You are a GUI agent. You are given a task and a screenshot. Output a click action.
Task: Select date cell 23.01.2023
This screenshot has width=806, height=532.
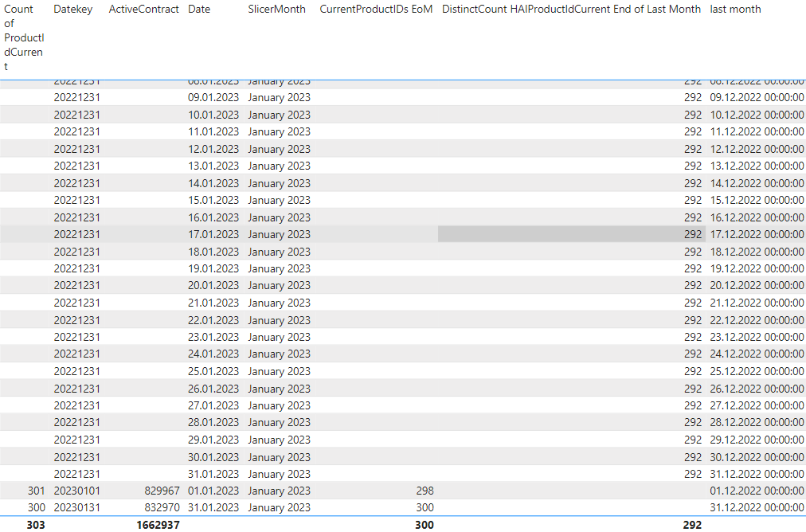pyautogui.click(x=213, y=337)
